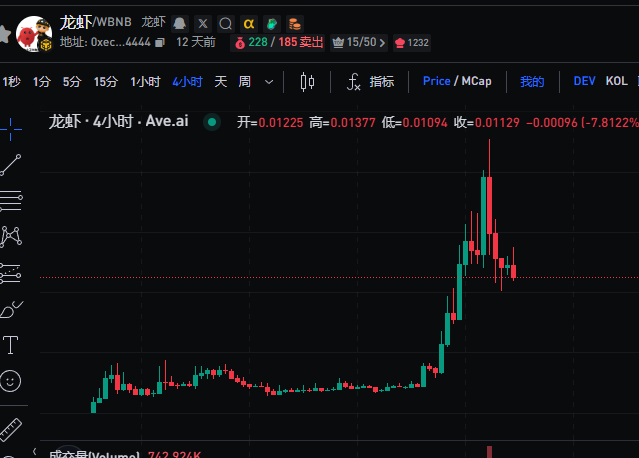
Task: Open the 龙虾 token avatar image
Action: point(34,34)
